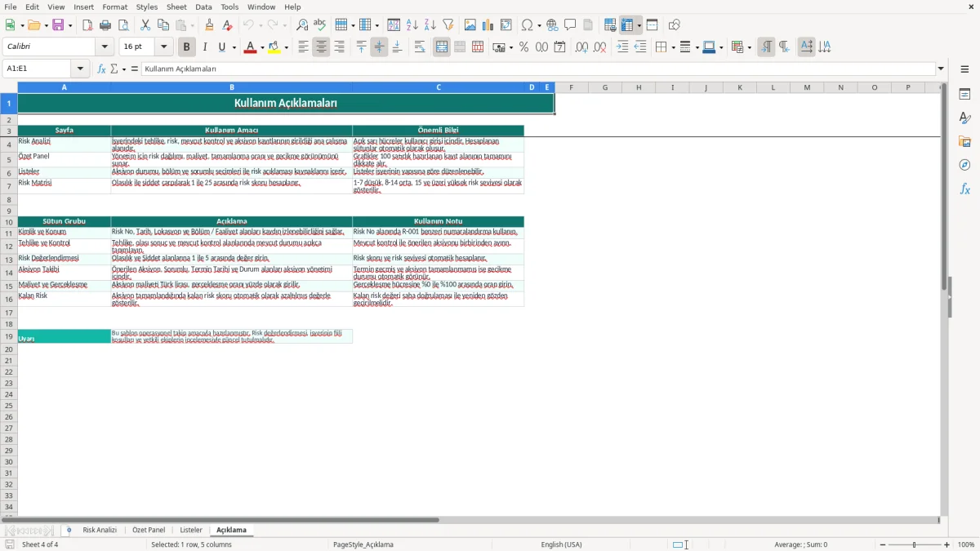Open the Data menu
The image size is (980, 551).
click(203, 7)
